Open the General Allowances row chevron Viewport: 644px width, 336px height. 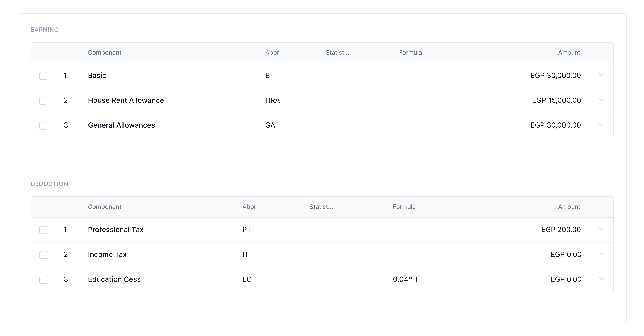tap(601, 125)
